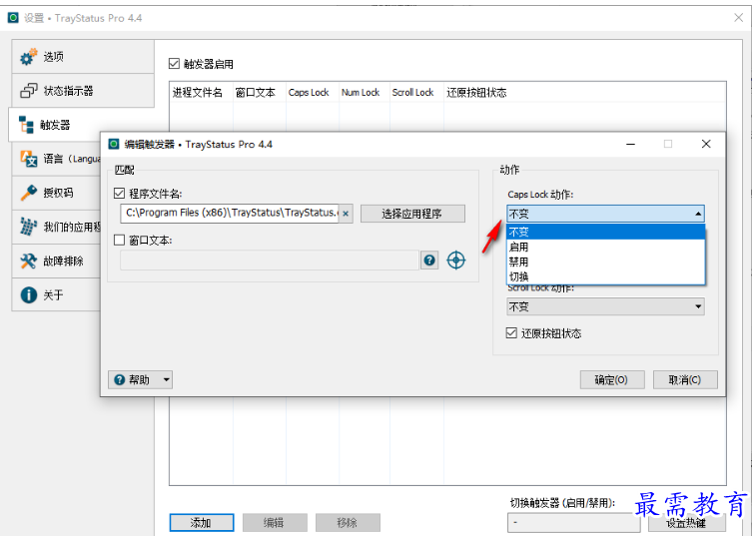Viewport: 756px width, 536px height.
Task: Click the gear icon beside 选项
Action: point(28,57)
